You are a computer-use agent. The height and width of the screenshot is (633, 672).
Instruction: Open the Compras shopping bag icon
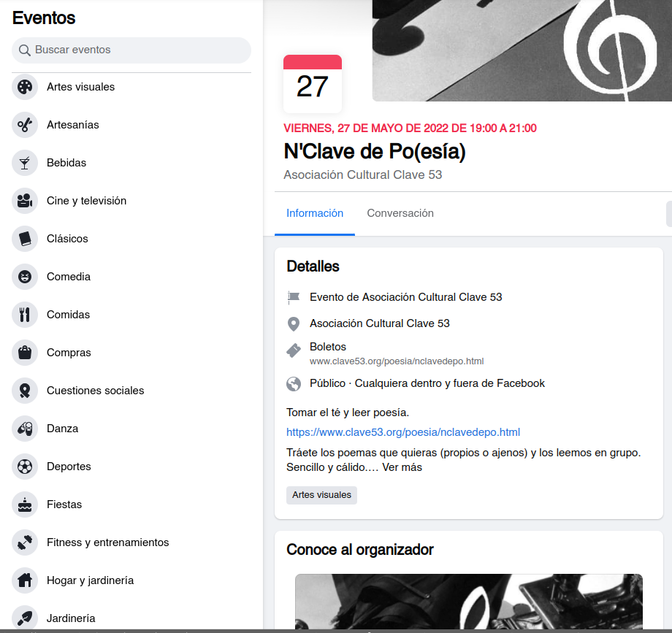coord(25,353)
